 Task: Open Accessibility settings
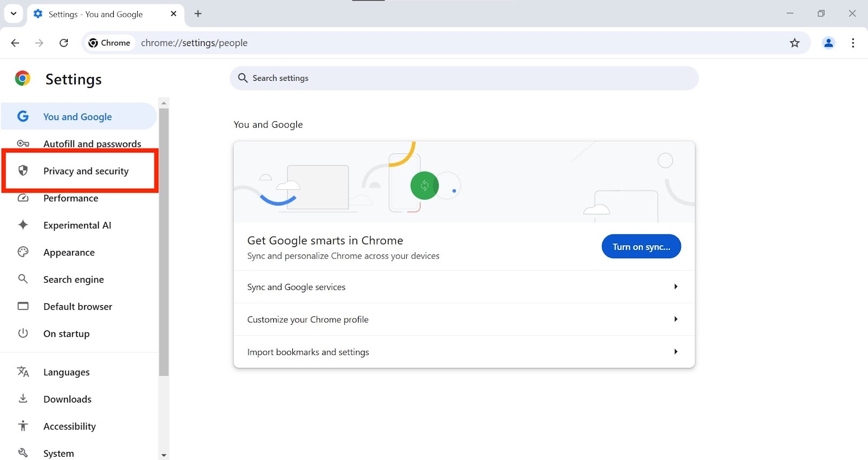pos(79,426)
